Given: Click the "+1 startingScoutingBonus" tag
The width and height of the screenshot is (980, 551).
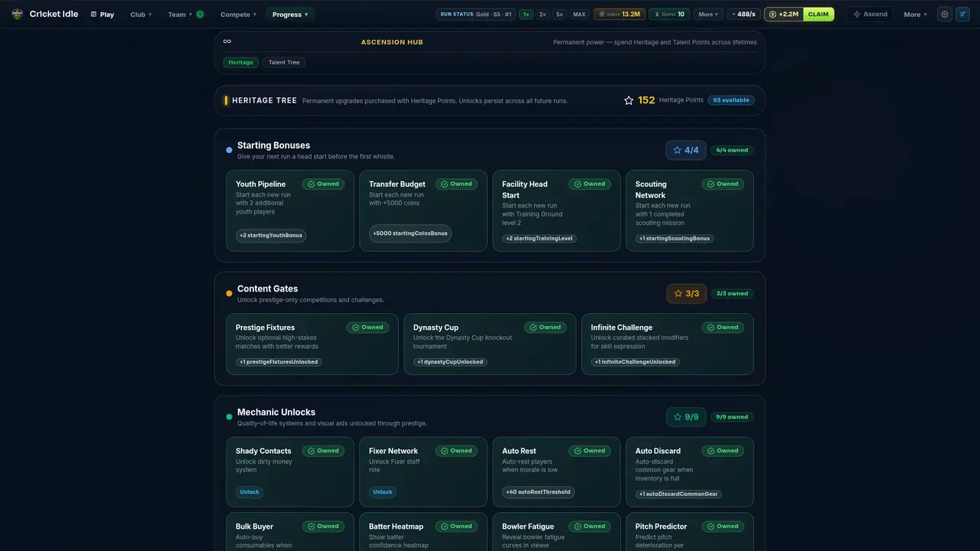Looking at the screenshot, I should pos(675,238).
